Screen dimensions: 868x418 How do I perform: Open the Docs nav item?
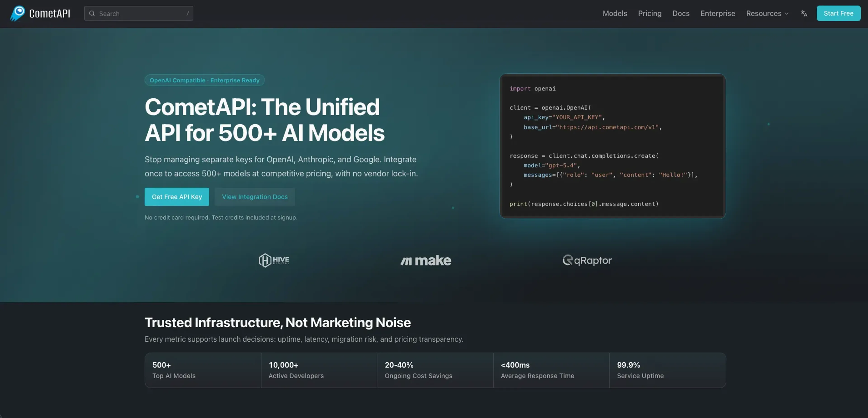[x=681, y=14]
